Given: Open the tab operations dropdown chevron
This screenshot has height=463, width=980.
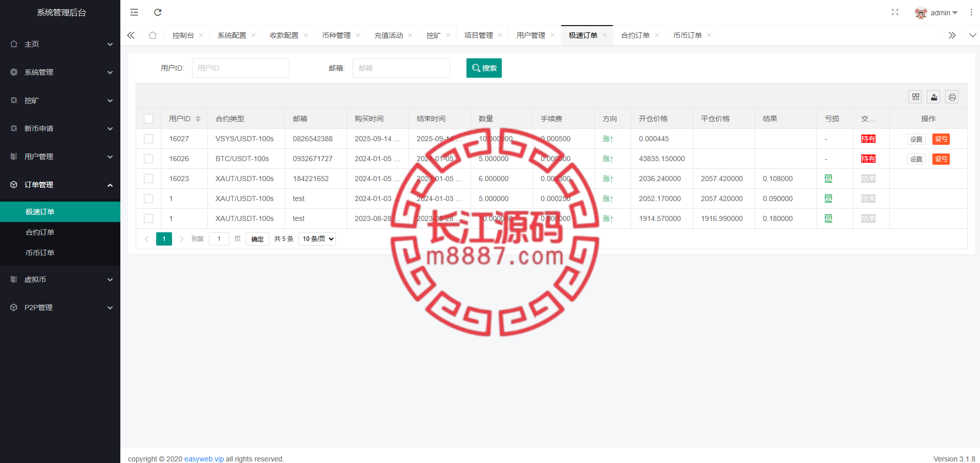Looking at the screenshot, I should (972, 35).
